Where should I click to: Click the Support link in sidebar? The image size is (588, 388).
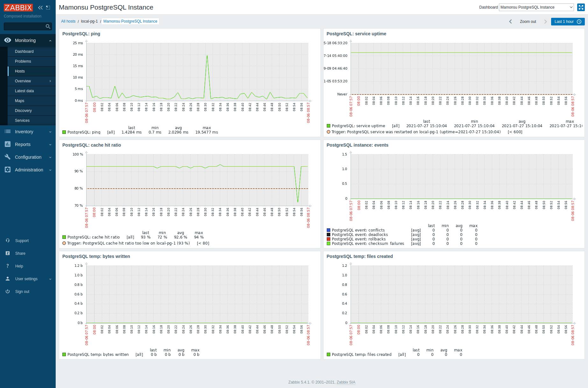click(22, 241)
